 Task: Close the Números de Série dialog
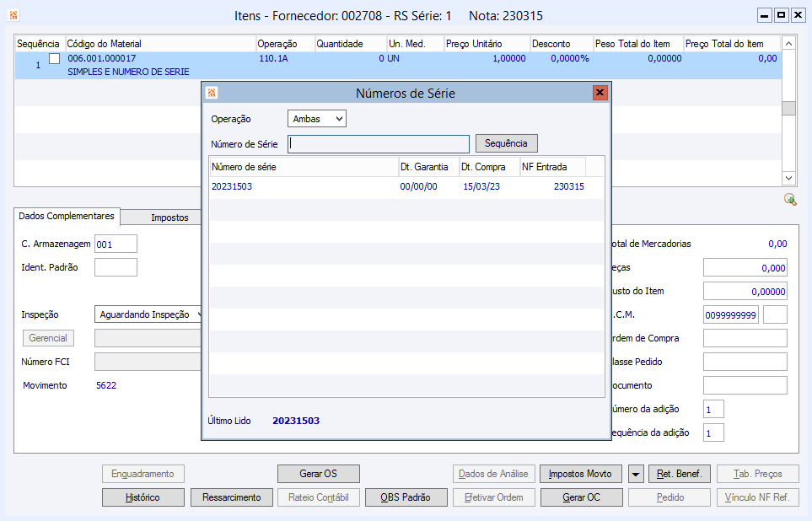600,93
